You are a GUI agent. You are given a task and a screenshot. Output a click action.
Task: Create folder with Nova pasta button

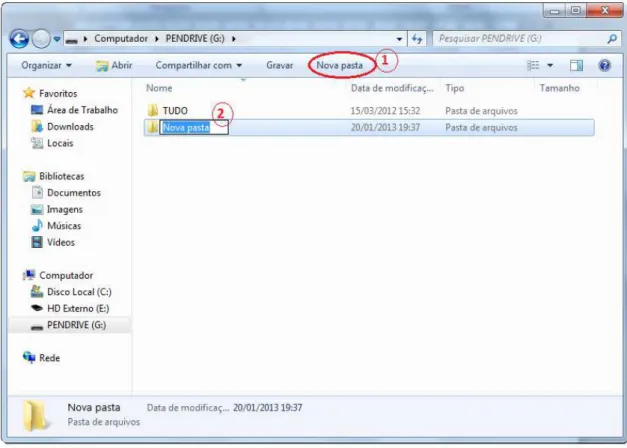point(339,65)
